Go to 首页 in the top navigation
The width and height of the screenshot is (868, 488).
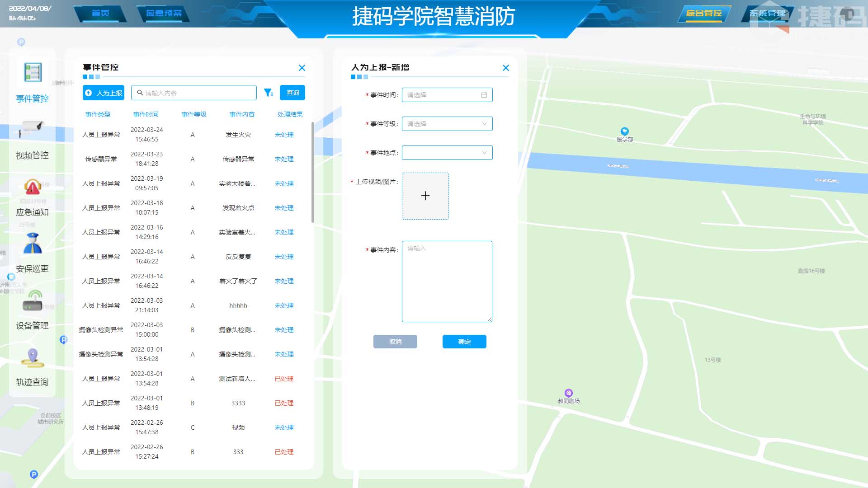(x=100, y=13)
